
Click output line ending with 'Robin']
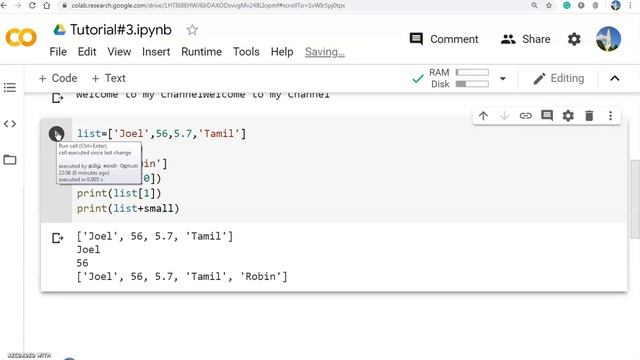click(182, 277)
